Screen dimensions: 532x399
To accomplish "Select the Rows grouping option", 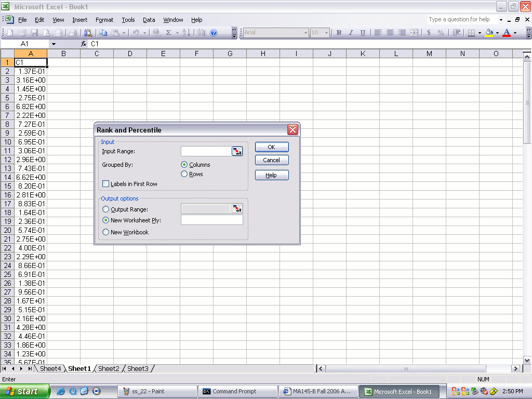I will (184, 174).
